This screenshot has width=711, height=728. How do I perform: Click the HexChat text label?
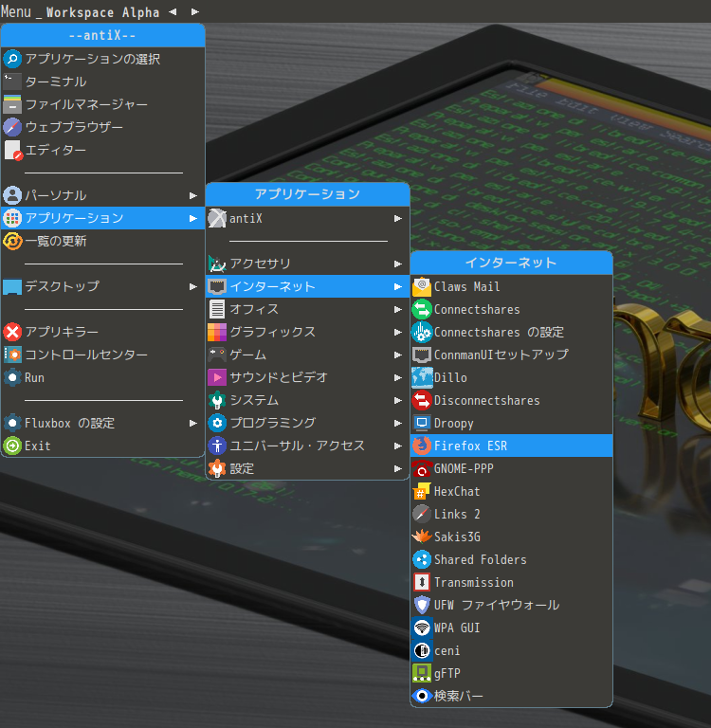coord(457,491)
